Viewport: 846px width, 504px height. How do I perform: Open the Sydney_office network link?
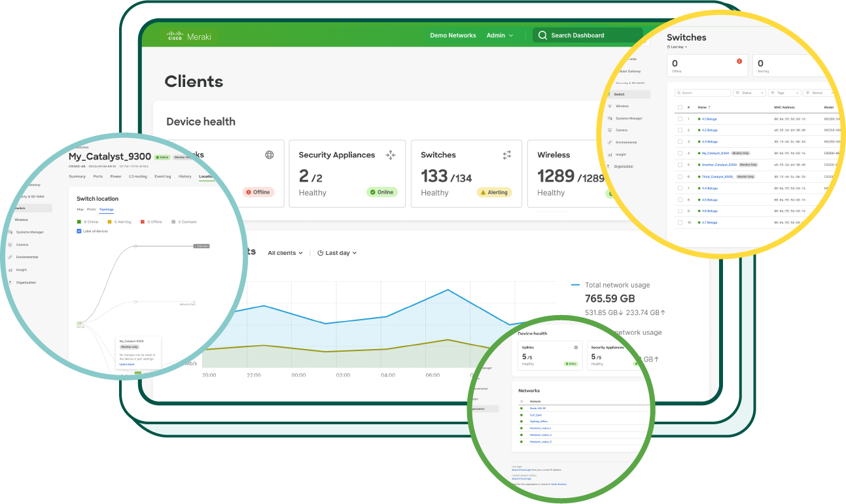539,422
